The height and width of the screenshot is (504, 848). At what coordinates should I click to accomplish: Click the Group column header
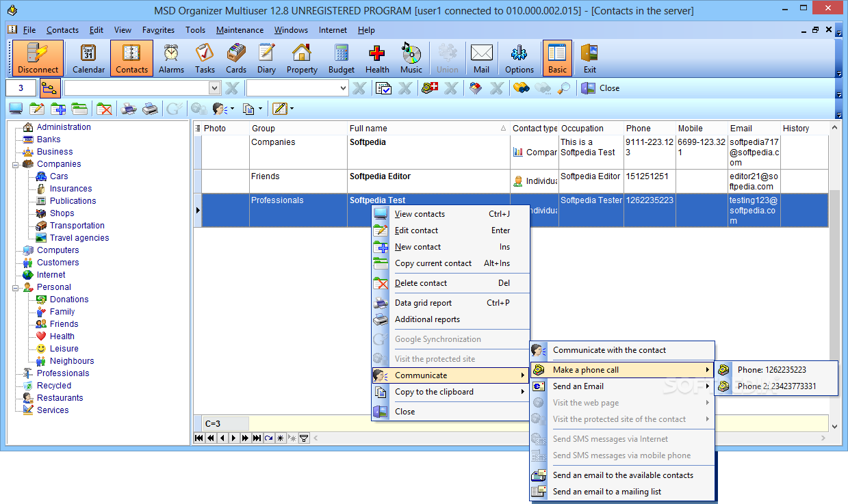298,128
